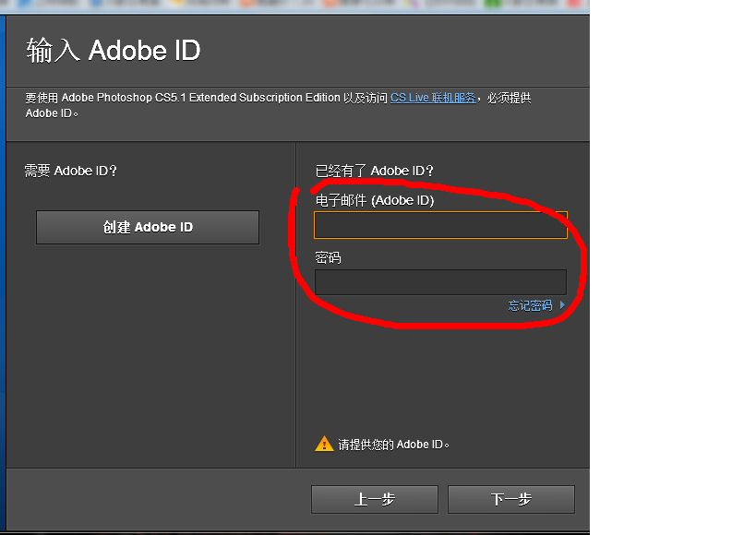Click the 请提供您的 Adobe ID message

(393, 445)
